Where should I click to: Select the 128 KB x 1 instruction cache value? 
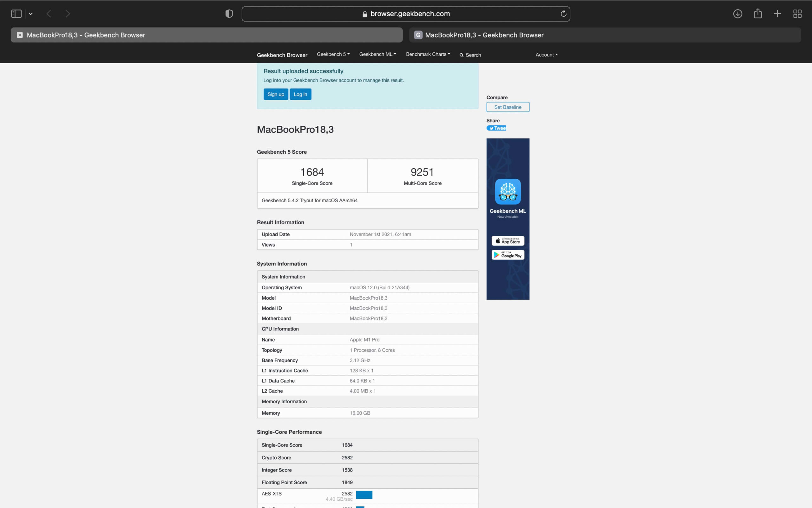361,371
